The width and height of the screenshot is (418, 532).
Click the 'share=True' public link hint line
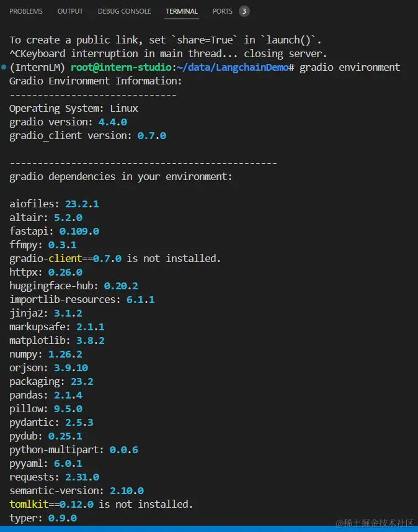165,40
